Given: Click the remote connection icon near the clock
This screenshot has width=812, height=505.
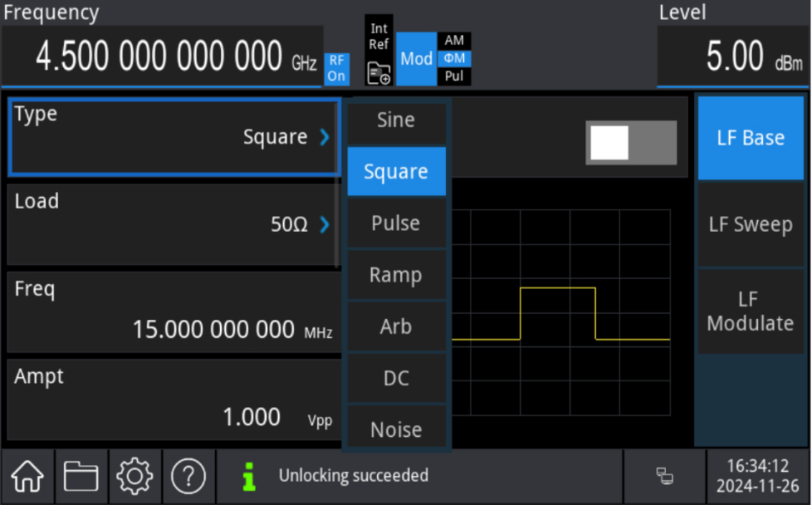Looking at the screenshot, I should coord(666,476).
